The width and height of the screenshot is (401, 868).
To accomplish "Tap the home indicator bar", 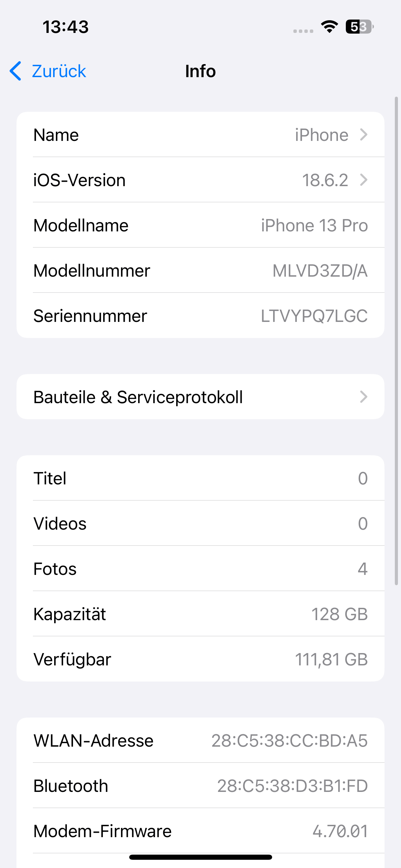I will [x=200, y=857].
